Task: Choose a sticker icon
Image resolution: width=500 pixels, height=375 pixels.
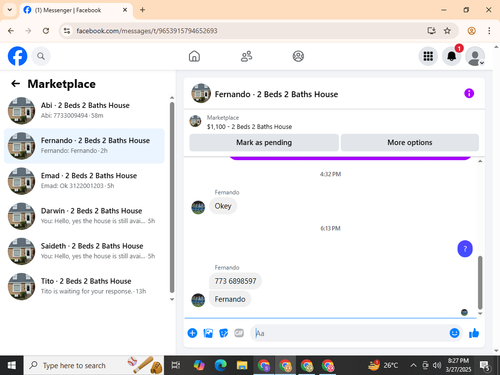Action: pyautogui.click(x=224, y=333)
